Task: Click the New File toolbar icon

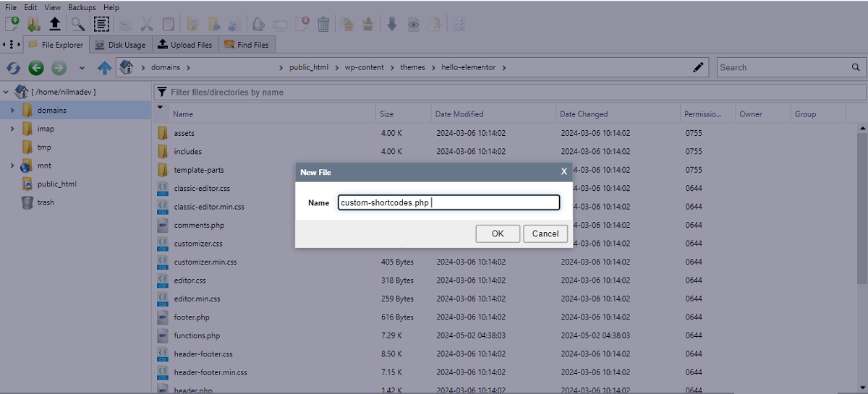Action: click(x=12, y=24)
